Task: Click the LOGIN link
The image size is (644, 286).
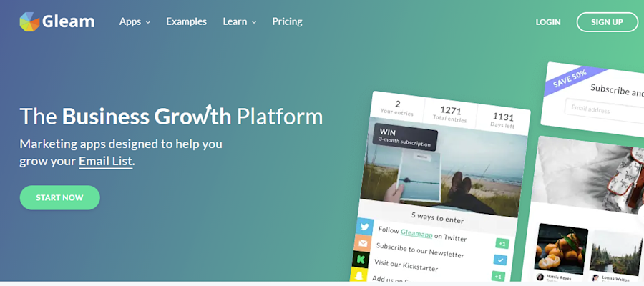Action: tap(548, 22)
